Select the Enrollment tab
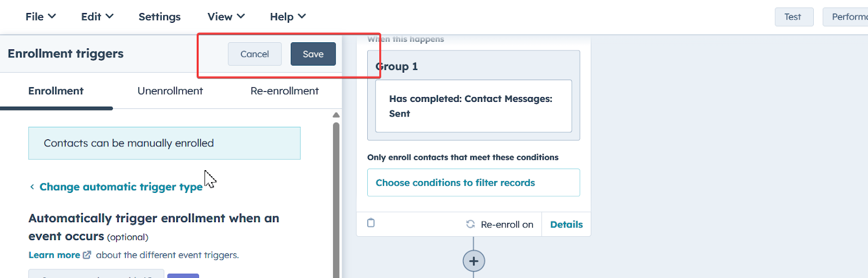This screenshot has width=868, height=278. 56,91
